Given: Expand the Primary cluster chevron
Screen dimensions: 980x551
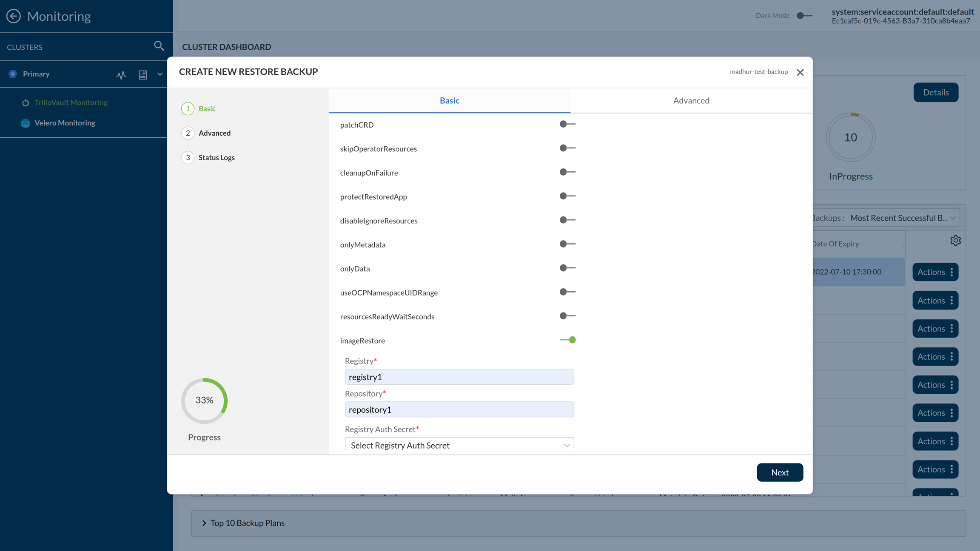Looking at the screenshot, I should click(160, 74).
